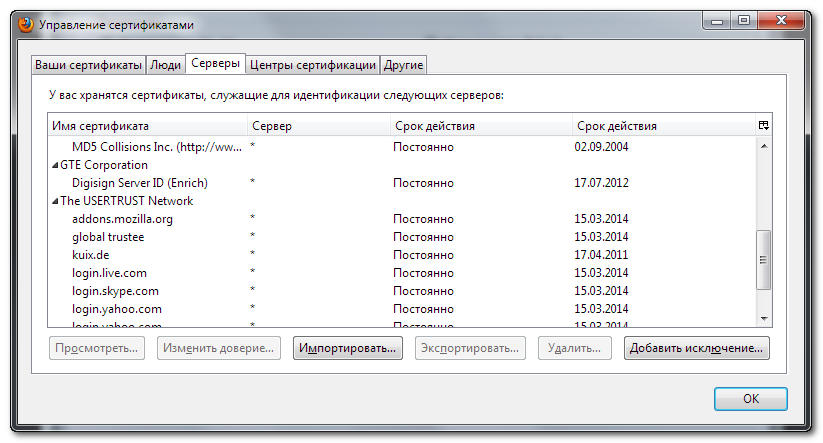Click the vertical scrollbar thumb

pos(764,260)
